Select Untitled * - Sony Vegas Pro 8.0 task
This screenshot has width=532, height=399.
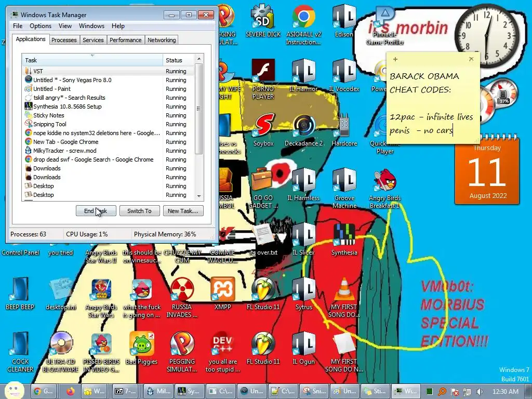click(109, 80)
